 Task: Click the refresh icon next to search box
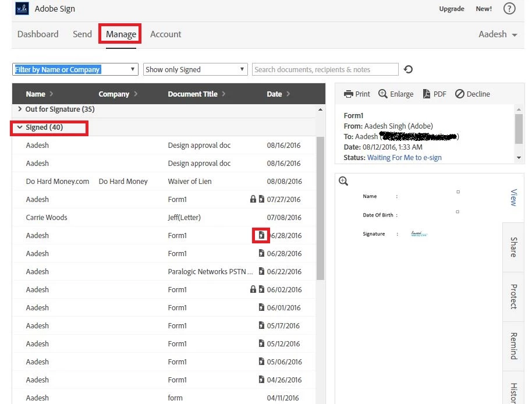408,69
